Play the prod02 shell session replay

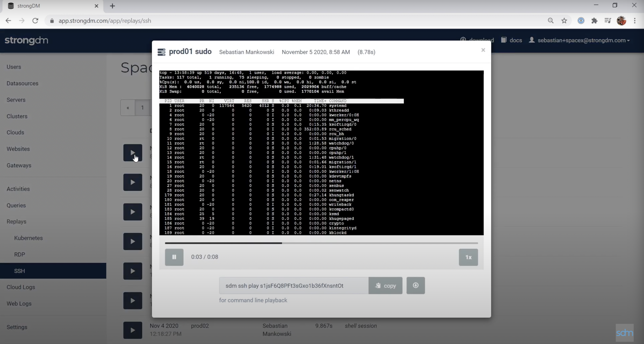[133, 330]
